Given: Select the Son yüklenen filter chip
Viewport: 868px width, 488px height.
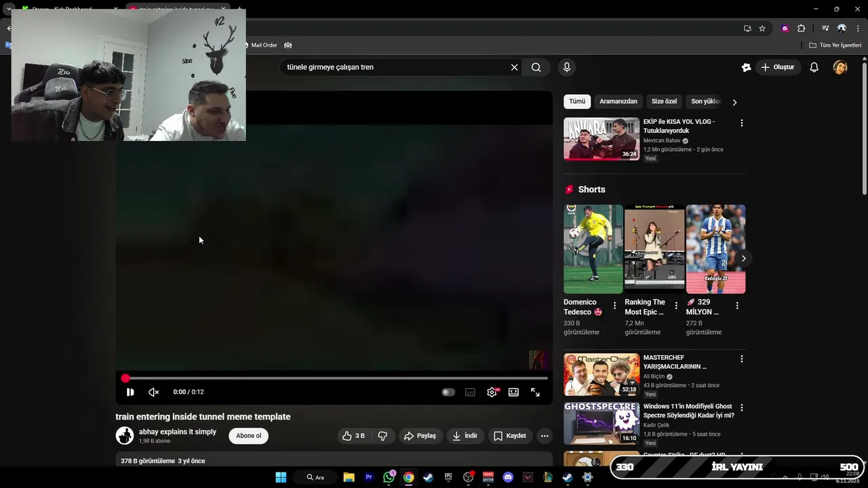Looking at the screenshot, I should [705, 102].
